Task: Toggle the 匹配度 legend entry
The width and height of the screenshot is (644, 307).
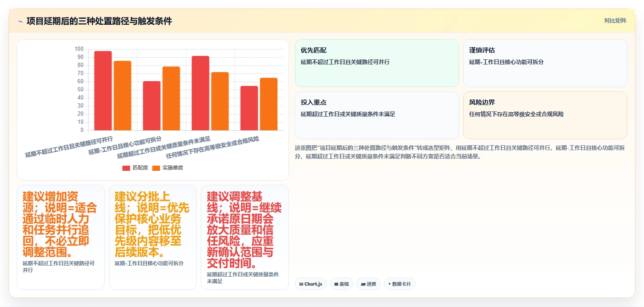Action: coord(135,168)
